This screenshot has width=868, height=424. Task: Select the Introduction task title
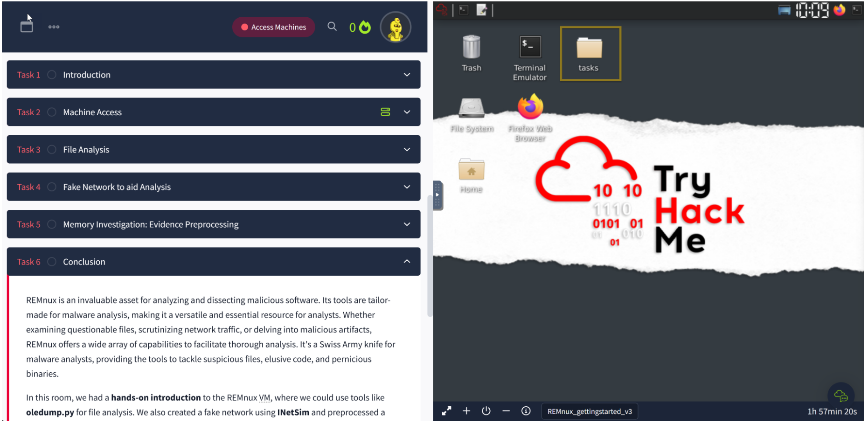(87, 75)
